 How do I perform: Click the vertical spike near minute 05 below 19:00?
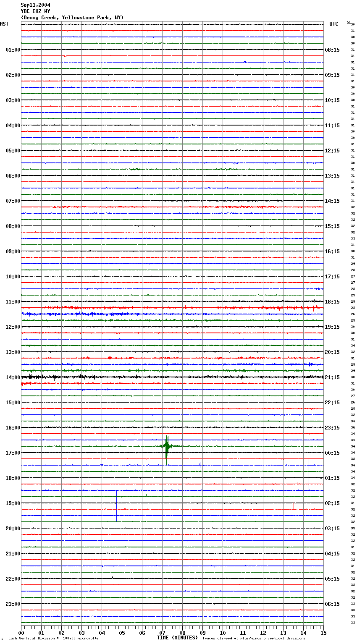[116, 506]
